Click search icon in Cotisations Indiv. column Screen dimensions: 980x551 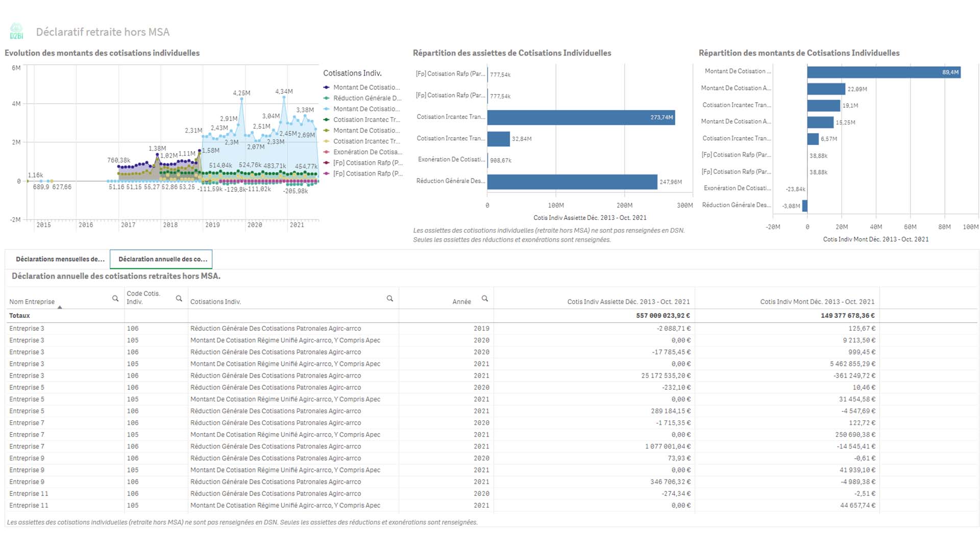[390, 298]
